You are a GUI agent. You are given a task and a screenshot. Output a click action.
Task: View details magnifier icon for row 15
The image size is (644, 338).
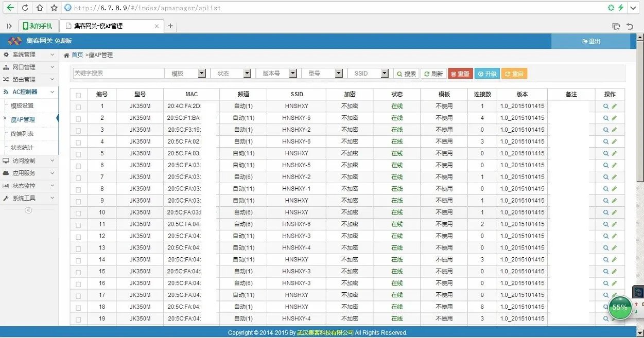[606, 272]
